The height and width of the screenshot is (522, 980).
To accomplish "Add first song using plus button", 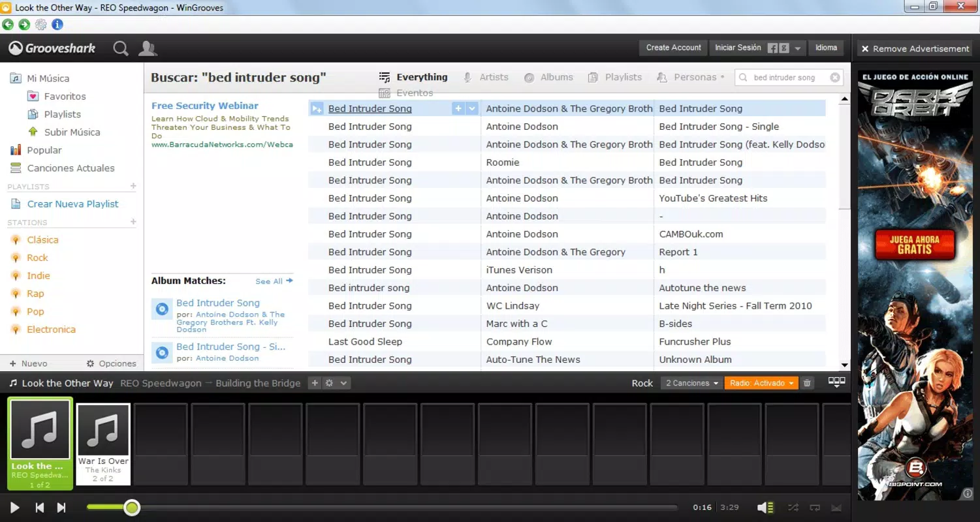I will point(458,108).
